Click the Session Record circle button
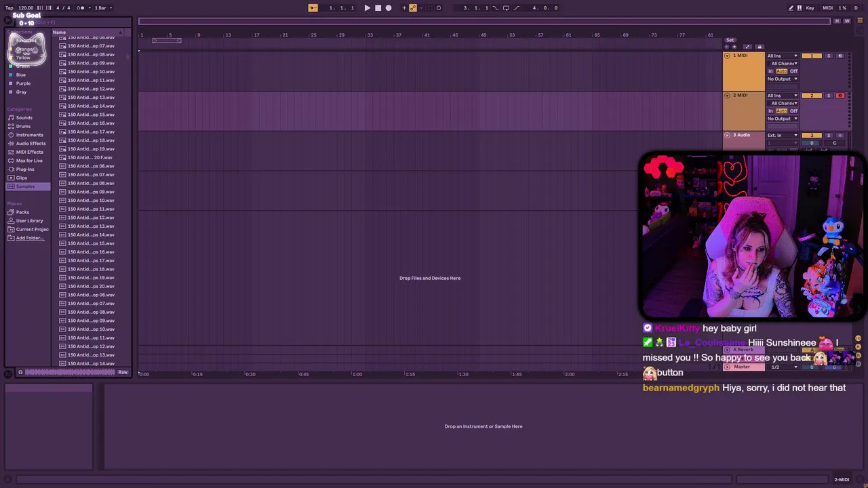868x488 pixels. [439, 8]
